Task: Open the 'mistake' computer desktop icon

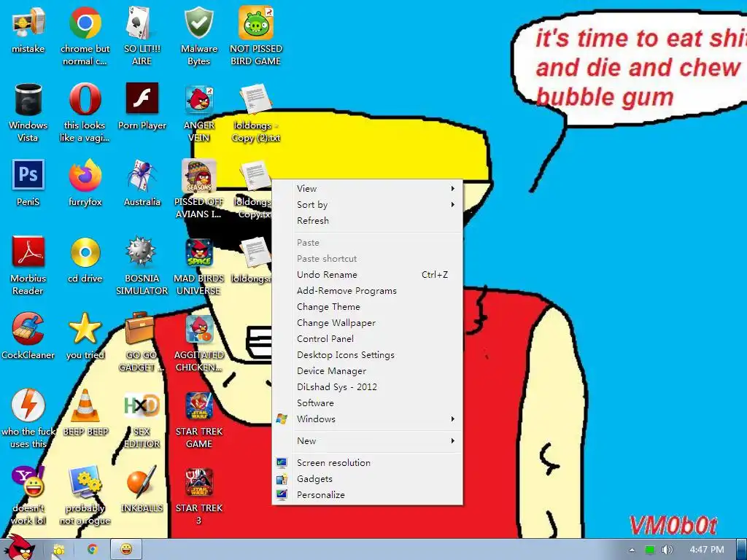Action: click(x=28, y=31)
